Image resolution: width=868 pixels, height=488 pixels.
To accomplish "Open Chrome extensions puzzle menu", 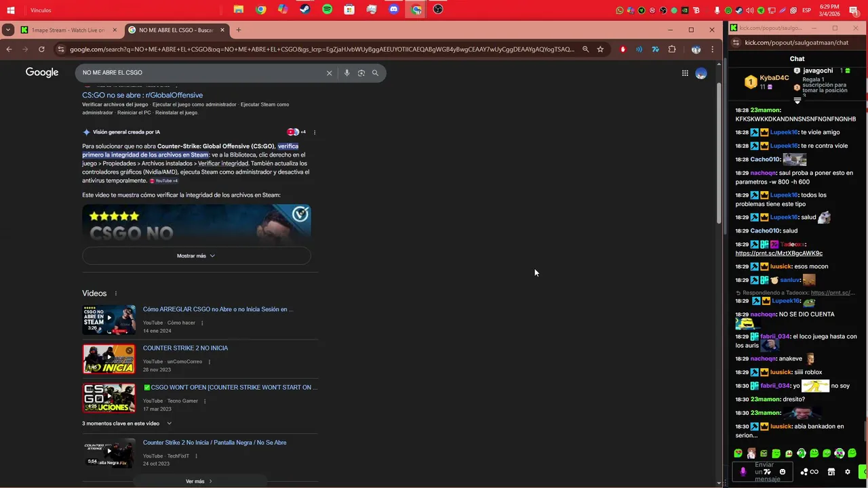I will click(x=672, y=49).
